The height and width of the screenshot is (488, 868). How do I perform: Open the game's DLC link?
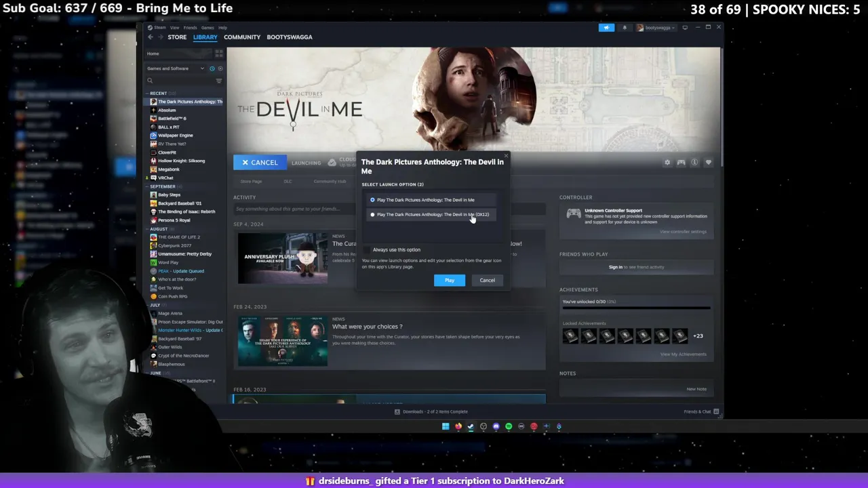288,182
